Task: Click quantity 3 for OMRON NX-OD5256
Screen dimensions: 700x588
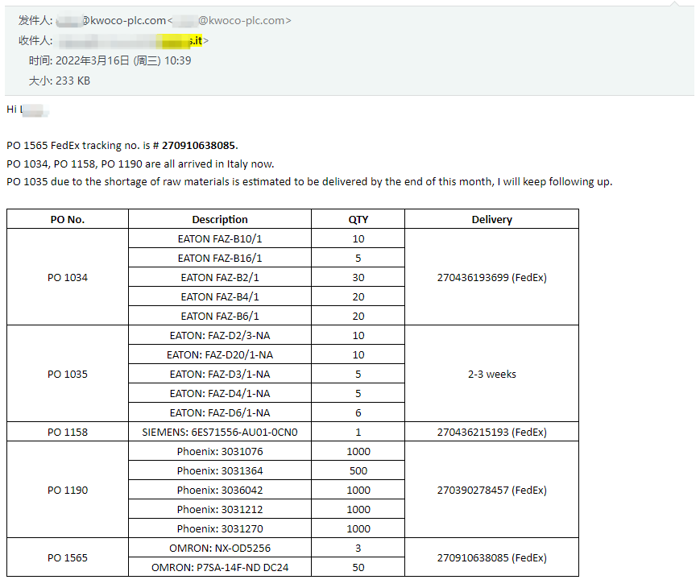Action: pos(358,549)
